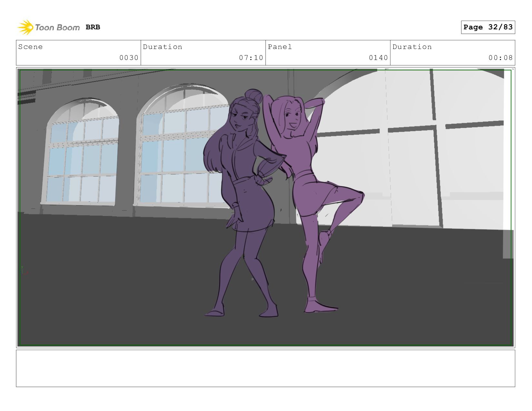This screenshot has width=532, height=411.
Task: Click the empty notes box below the panel
Action: coord(265,368)
